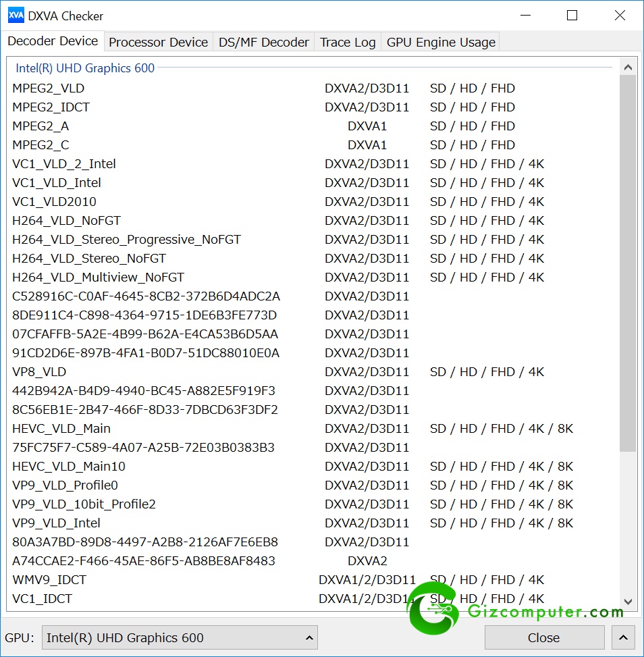This screenshot has height=657, width=644.
Task: Select the VP9_VLD_10bit_Profile2 row
Action: click(x=312, y=504)
